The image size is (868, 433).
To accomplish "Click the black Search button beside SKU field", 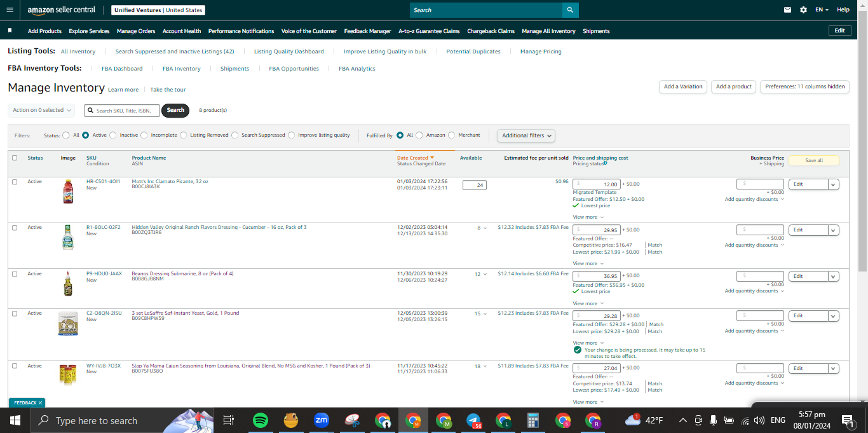I will coord(175,110).
